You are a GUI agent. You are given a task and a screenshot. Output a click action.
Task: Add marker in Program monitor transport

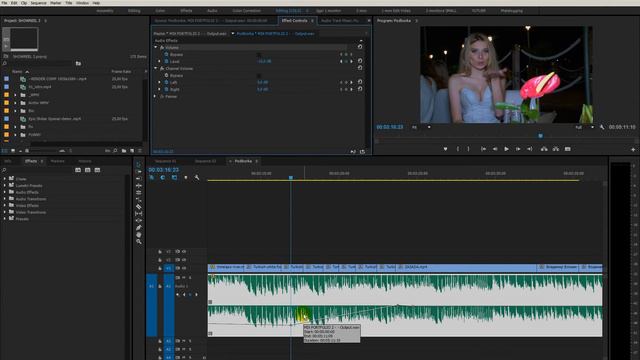[x=445, y=149]
